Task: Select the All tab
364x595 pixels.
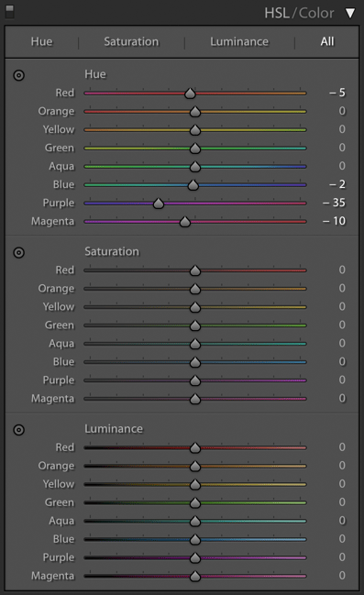Action: coord(327,41)
